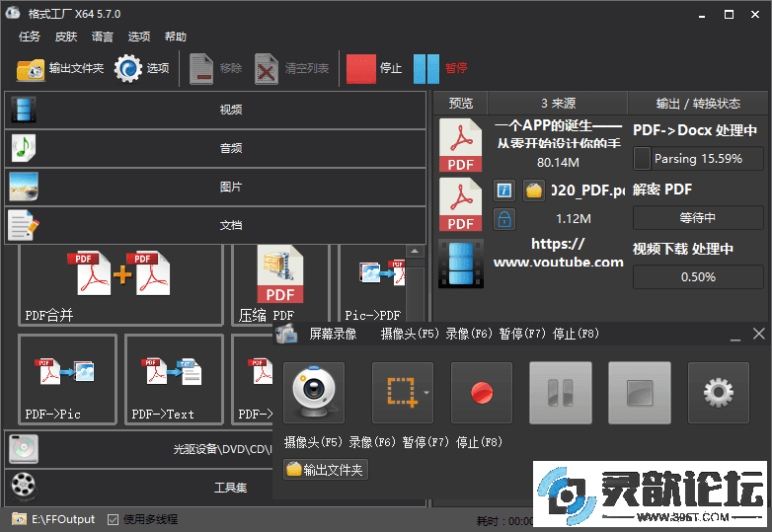Screen dimensions: 772x532
Task: Open the 任务 menu
Action: (x=30, y=37)
